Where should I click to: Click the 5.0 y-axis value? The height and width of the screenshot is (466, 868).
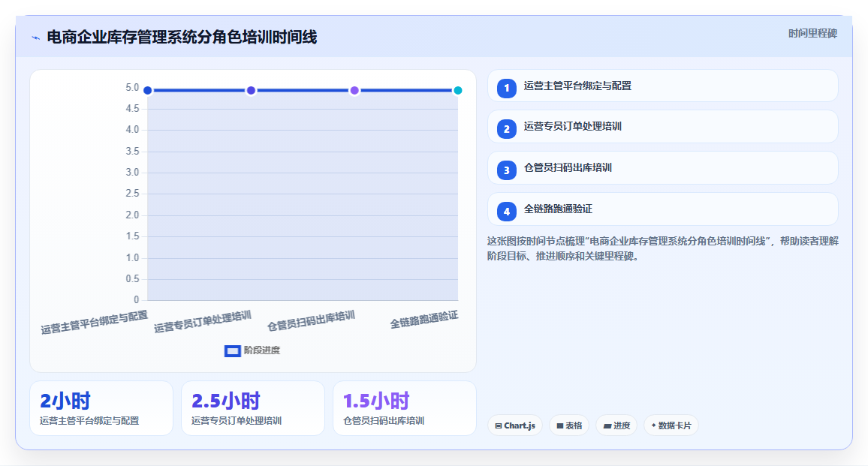pyautogui.click(x=132, y=88)
